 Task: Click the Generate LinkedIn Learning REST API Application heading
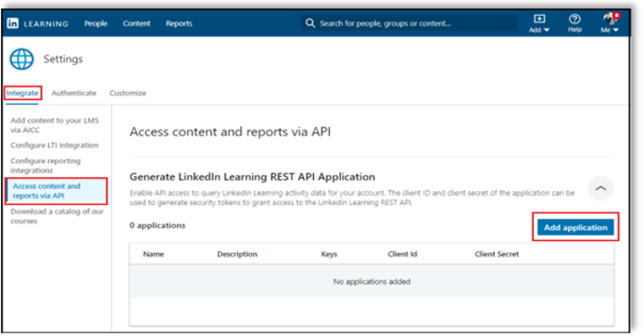[252, 177]
